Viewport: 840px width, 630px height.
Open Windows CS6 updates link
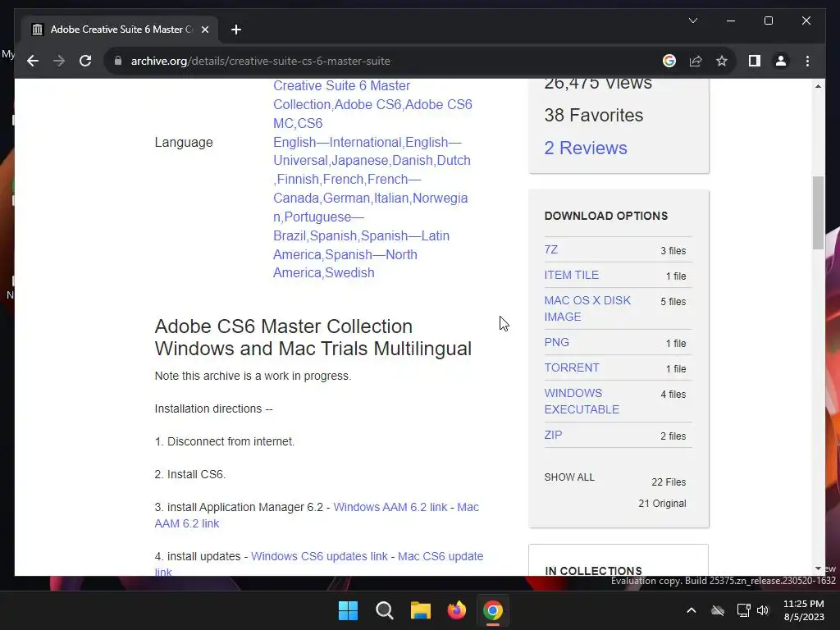(319, 556)
